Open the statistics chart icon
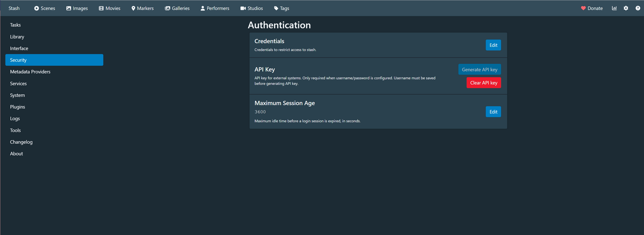 614,8
